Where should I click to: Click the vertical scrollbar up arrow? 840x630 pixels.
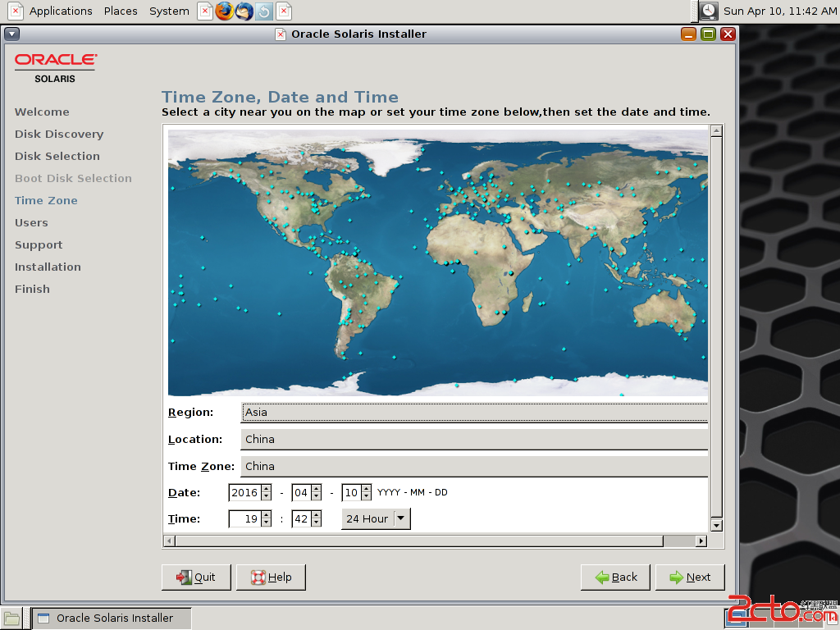click(716, 130)
